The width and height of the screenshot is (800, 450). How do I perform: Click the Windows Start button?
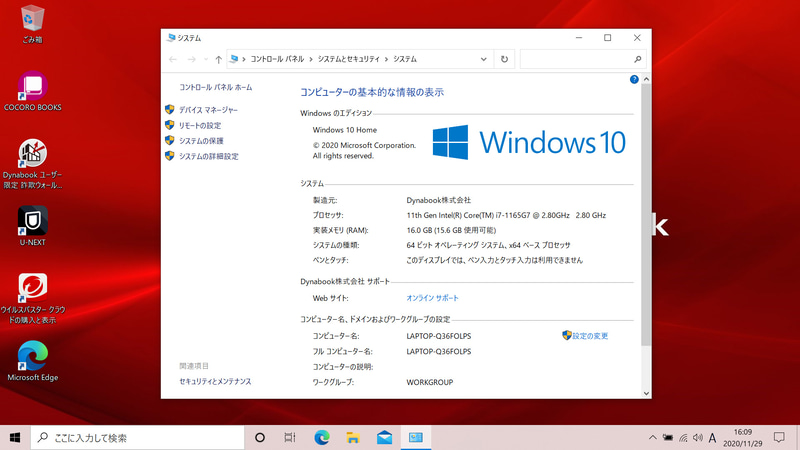[15, 438]
